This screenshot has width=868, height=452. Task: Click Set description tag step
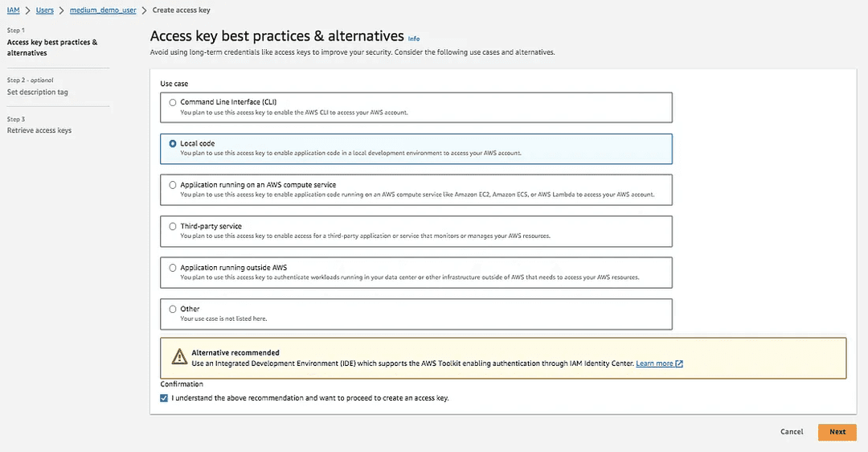pos(38,92)
